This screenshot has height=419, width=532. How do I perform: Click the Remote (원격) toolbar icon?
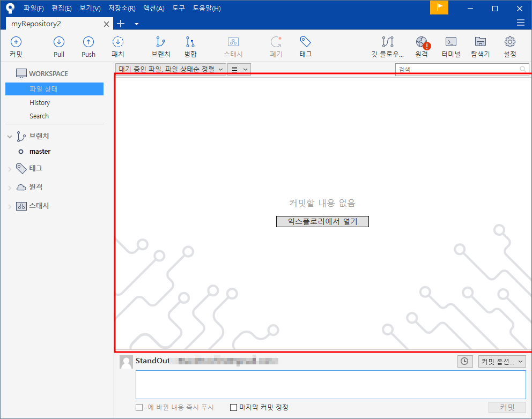pyautogui.click(x=422, y=42)
